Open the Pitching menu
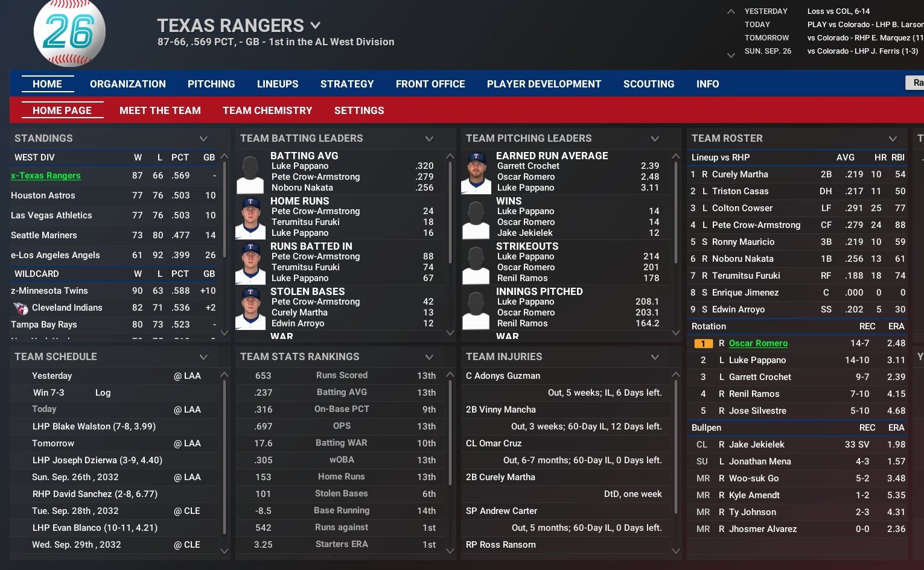The height and width of the screenshot is (570, 924). click(x=211, y=84)
